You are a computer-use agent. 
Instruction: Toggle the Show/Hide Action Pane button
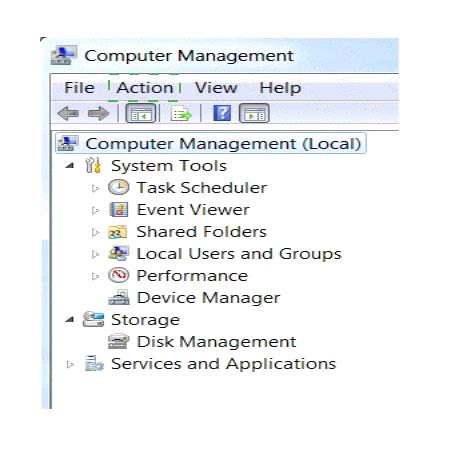(x=254, y=113)
